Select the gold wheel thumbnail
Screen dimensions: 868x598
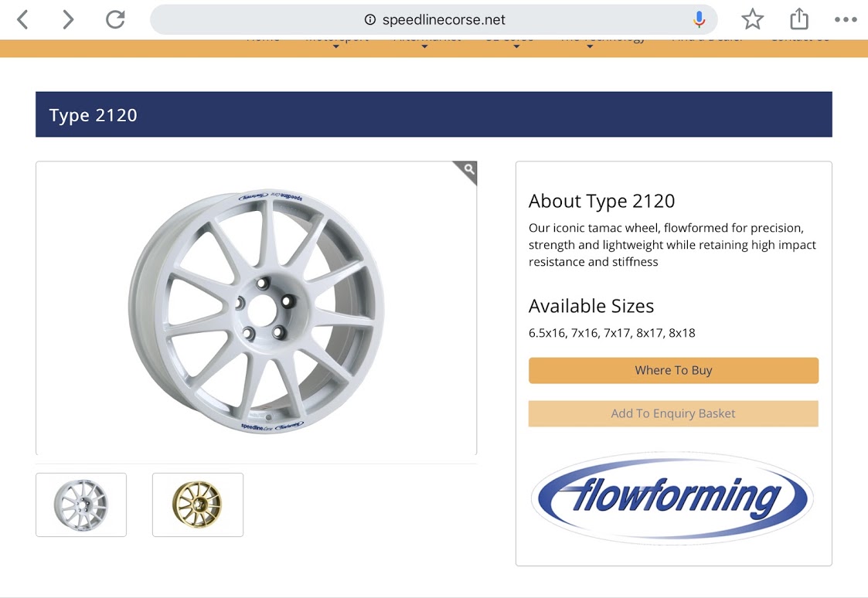(x=198, y=505)
